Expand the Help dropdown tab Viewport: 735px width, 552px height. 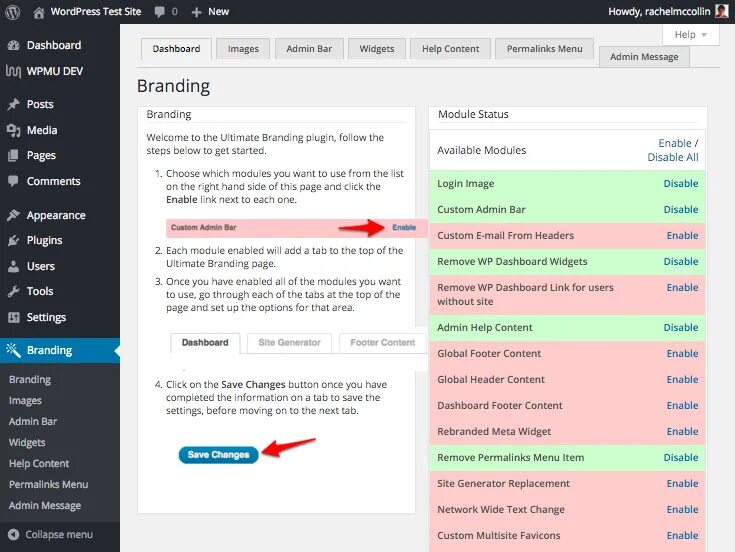tap(690, 35)
